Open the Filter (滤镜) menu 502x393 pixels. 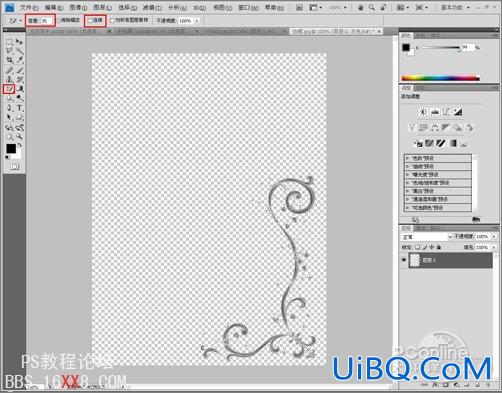click(x=152, y=7)
